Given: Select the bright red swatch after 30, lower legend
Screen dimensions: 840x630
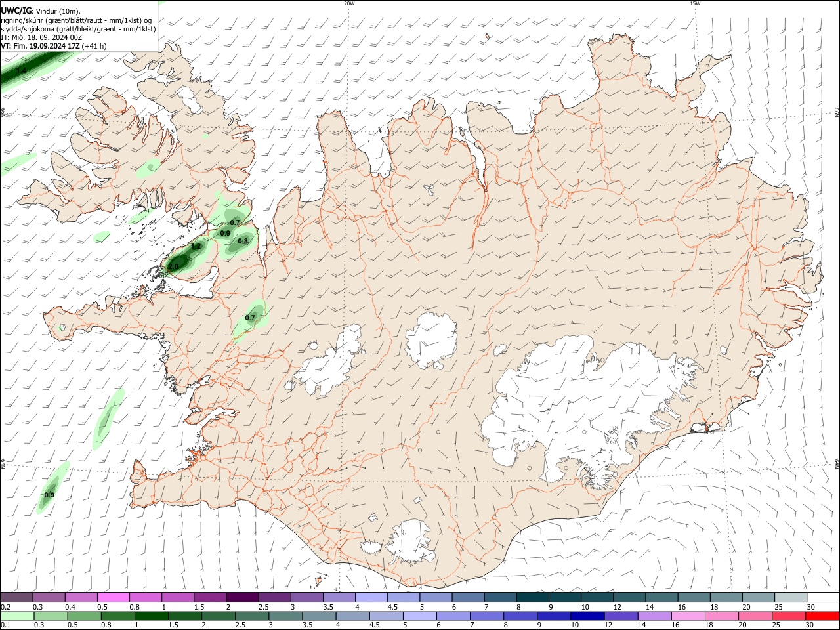Looking at the screenshot, I should click(x=822, y=616).
